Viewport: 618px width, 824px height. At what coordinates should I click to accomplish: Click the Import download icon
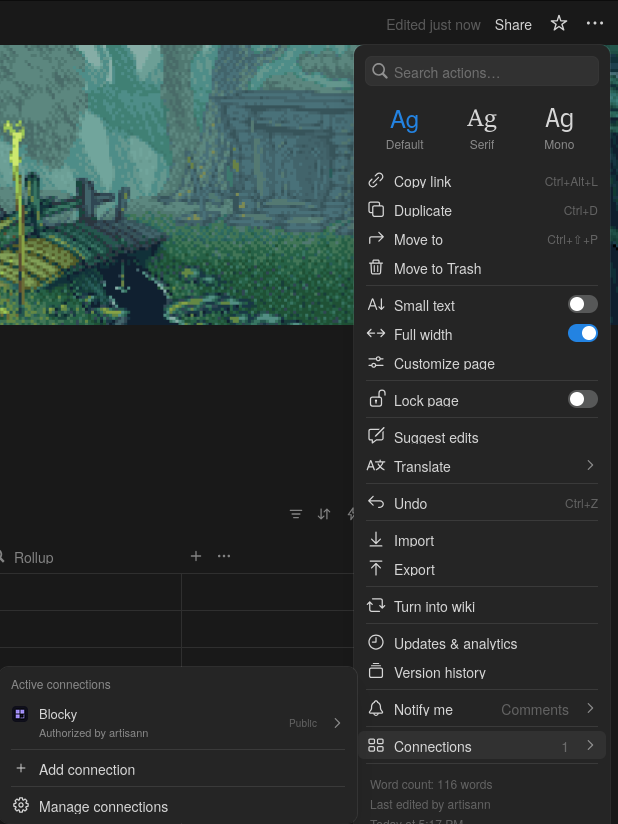pos(376,539)
